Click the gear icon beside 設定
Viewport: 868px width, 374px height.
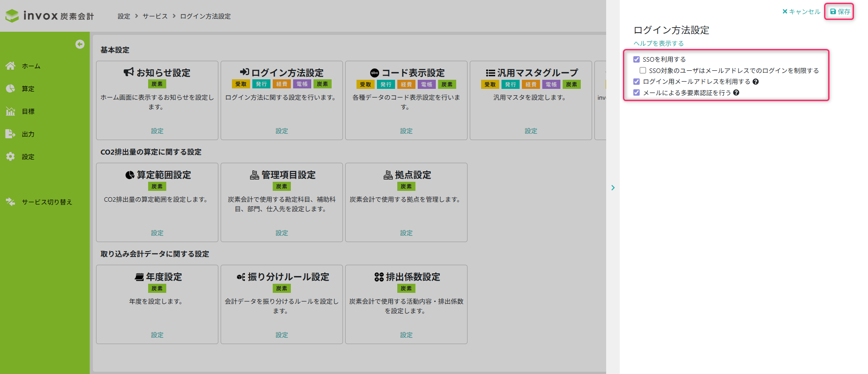[10, 156]
